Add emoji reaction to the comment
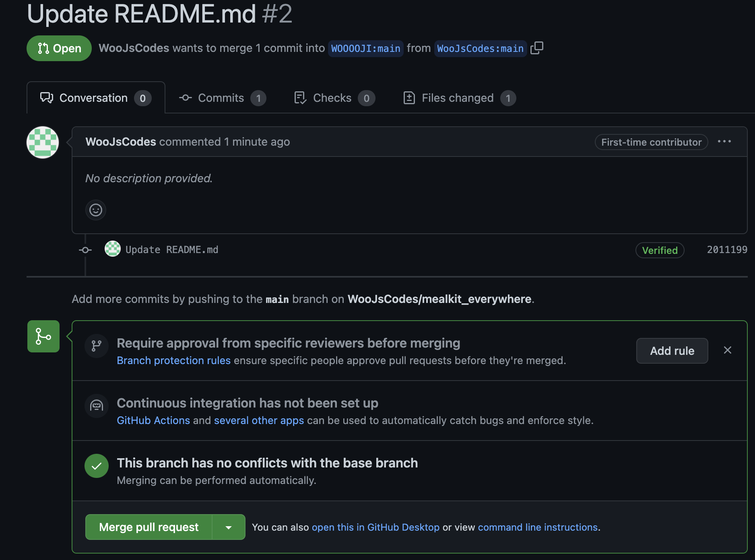Image resolution: width=755 pixels, height=560 pixels. coord(96,210)
